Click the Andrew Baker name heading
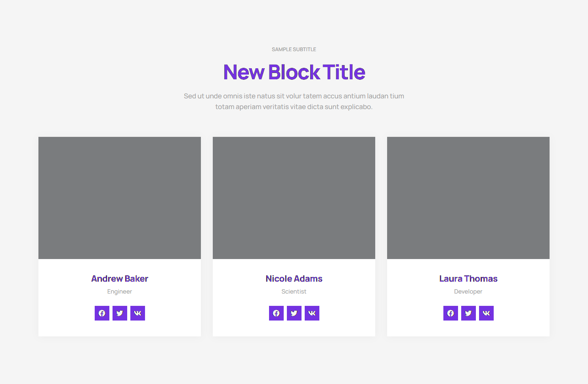 point(120,278)
